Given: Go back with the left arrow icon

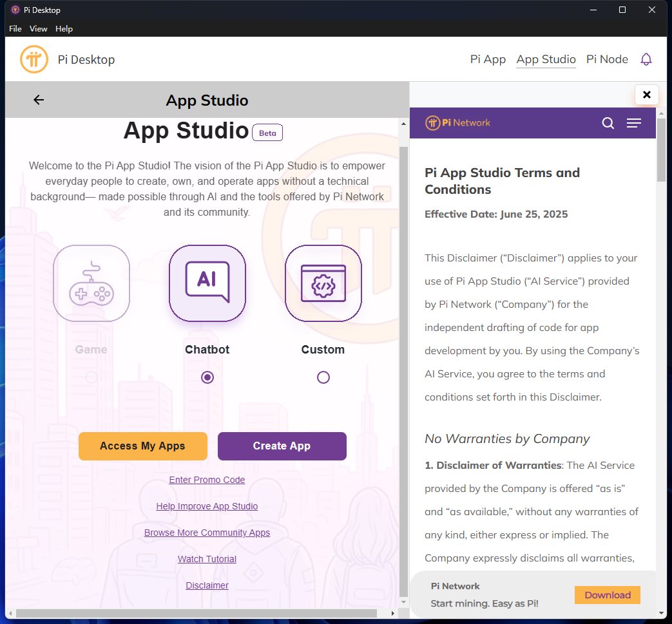Looking at the screenshot, I should 39,100.
